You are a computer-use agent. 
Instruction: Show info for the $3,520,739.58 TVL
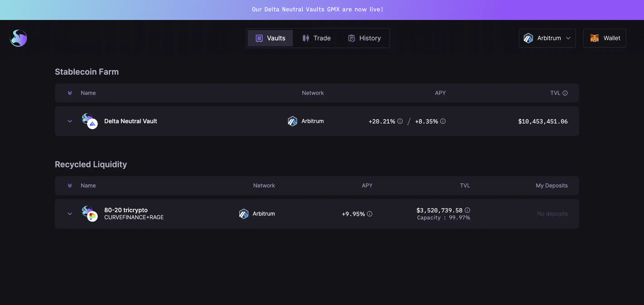467,210
